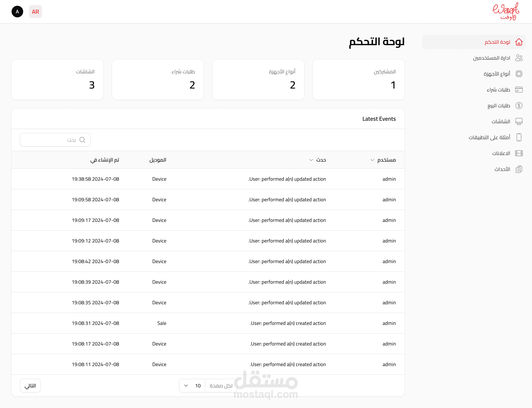Open the user avatar A menu
Screen dimensions: 532x408
tap(17, 12)
